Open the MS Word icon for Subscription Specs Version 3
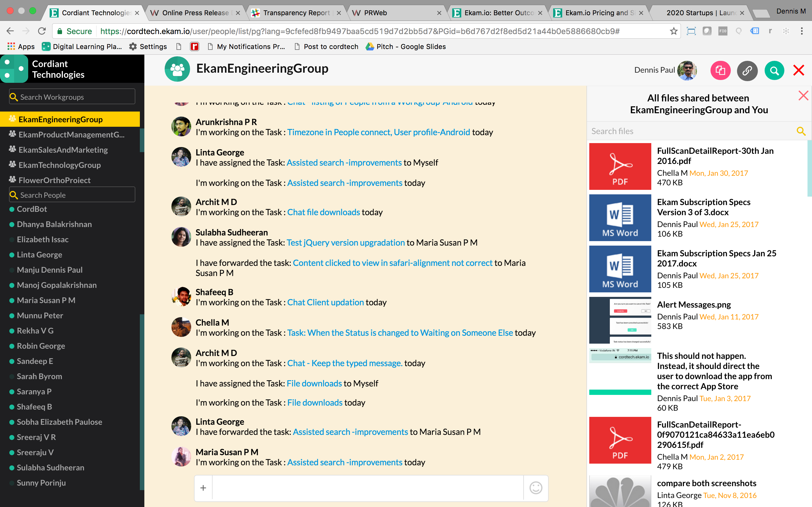The height and width of the screenshot is (507, 812). coord(620,218)
